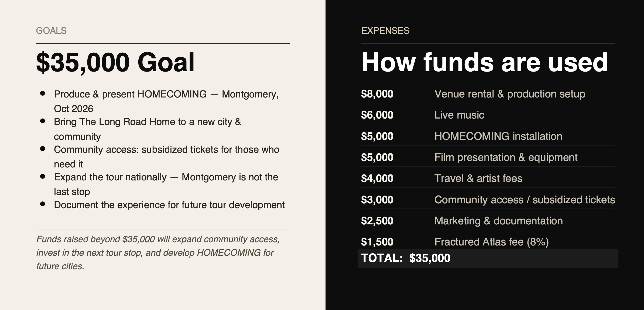This screenshot has height=310, width=644.
Task: Select the Fractured Atlas fee (8%) text
Action: [492, 242]
